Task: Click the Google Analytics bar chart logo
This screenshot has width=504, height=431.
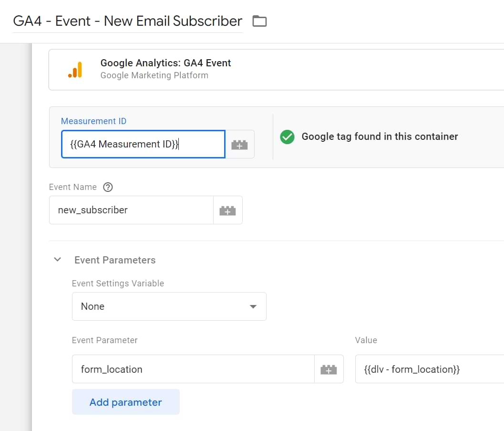Action: pyautogui.click(x=75, y=70)
